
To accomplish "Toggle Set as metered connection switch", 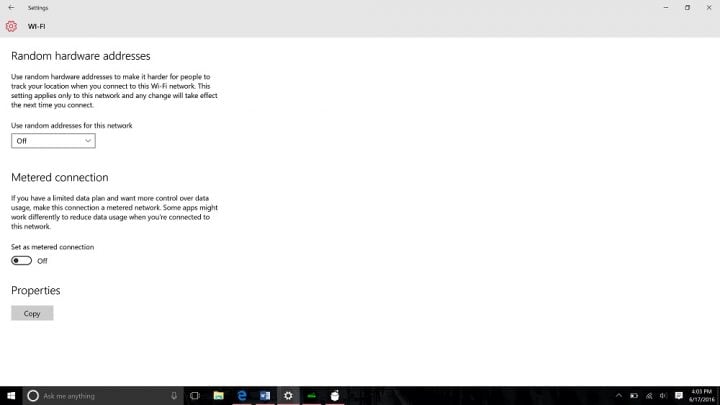I will click(21, 261).
